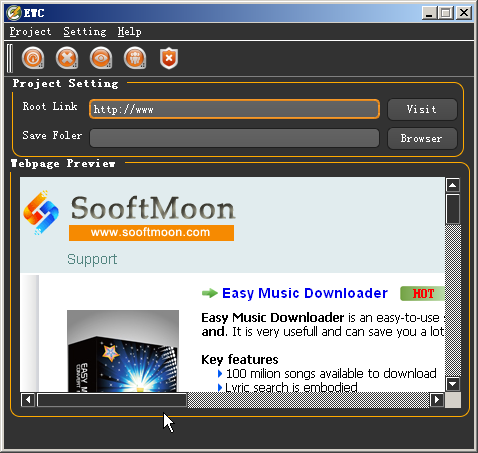
Task: Close the ETC window
Action: tap(464, 13)
